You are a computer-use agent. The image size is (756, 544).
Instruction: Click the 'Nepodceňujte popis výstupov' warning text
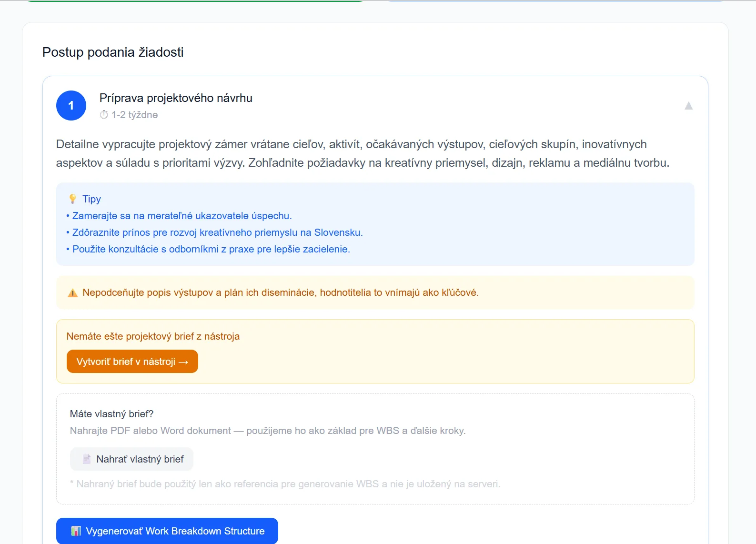pyautogui.click(x=281, y=292)
